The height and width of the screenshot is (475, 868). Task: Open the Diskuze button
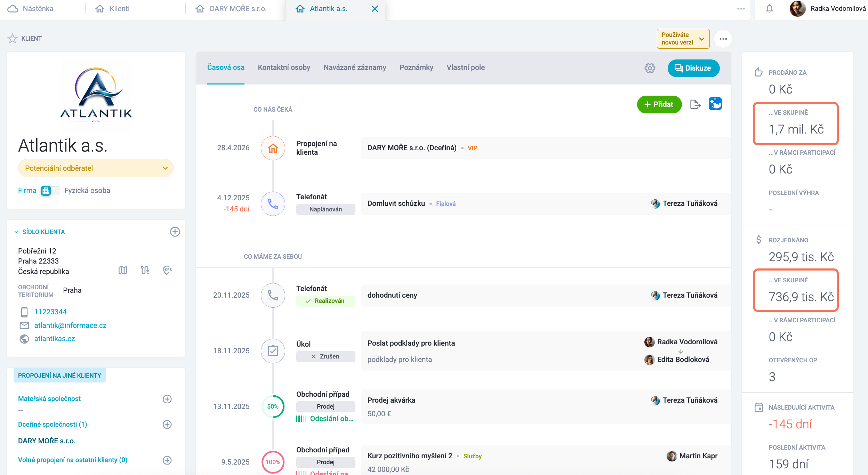pos(693,68)
